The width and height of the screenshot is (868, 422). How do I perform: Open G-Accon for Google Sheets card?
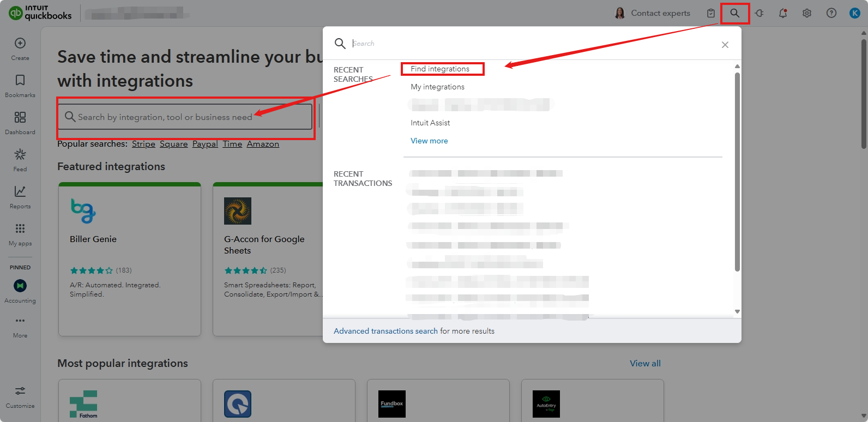click(x=267, y=260)
